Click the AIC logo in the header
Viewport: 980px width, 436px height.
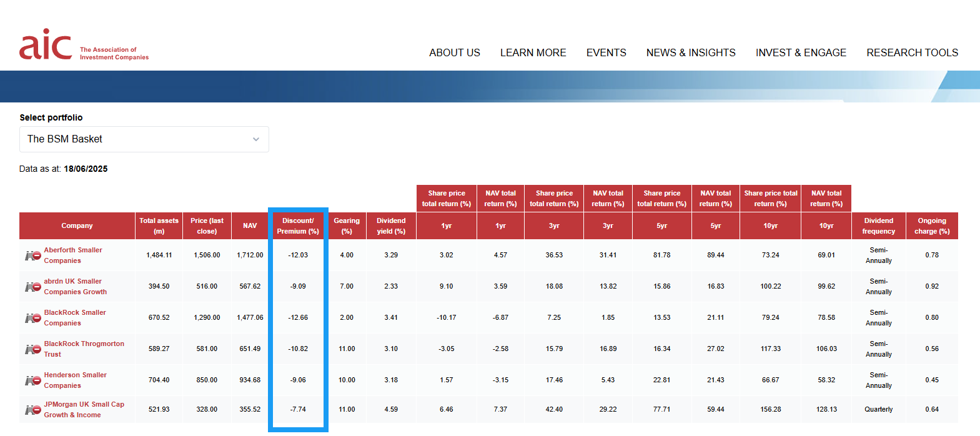pyautogui.click(x=46, y=44)
